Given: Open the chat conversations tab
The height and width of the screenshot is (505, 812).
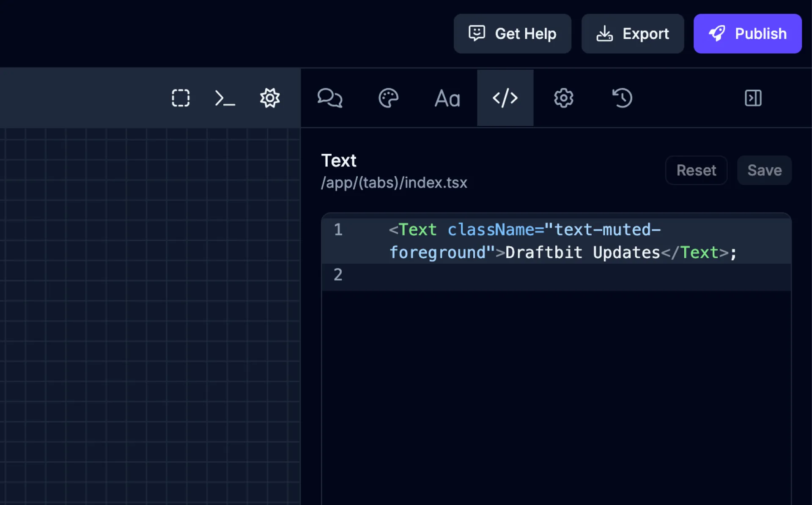Looking at the screenshot, I should [x=329, y=98].
